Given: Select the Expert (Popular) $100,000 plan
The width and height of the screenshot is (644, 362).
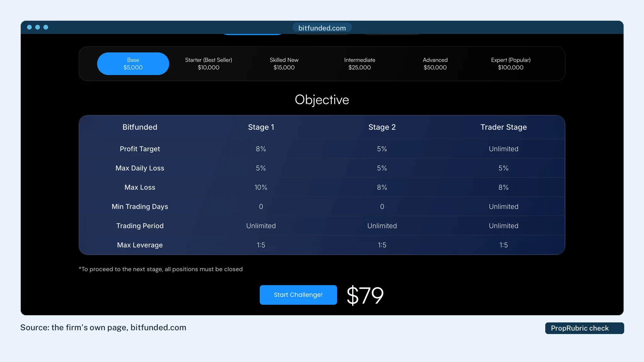Looking at the screenshot, I should pos(511,64).
